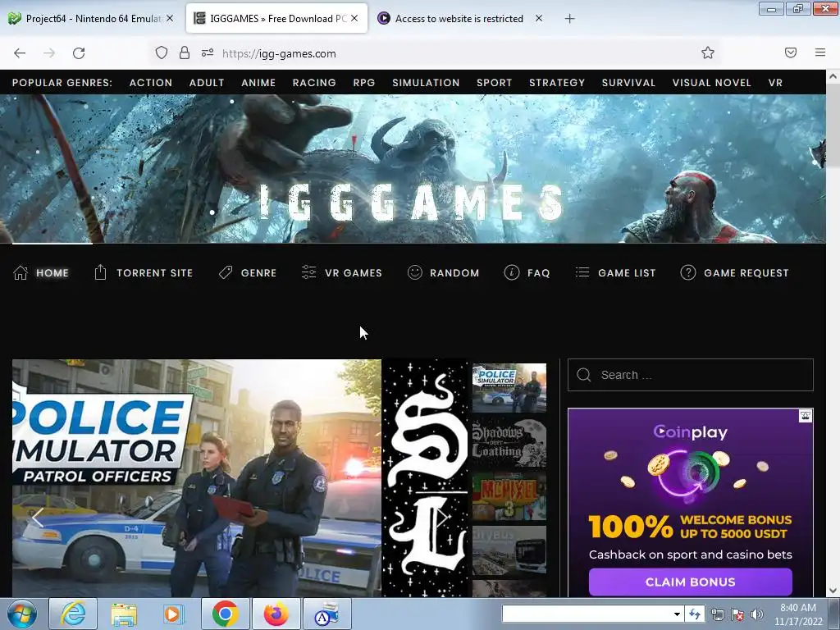Select the City Bus thumbnail
The width and height of the screenshot is (840, 630).
509,550
